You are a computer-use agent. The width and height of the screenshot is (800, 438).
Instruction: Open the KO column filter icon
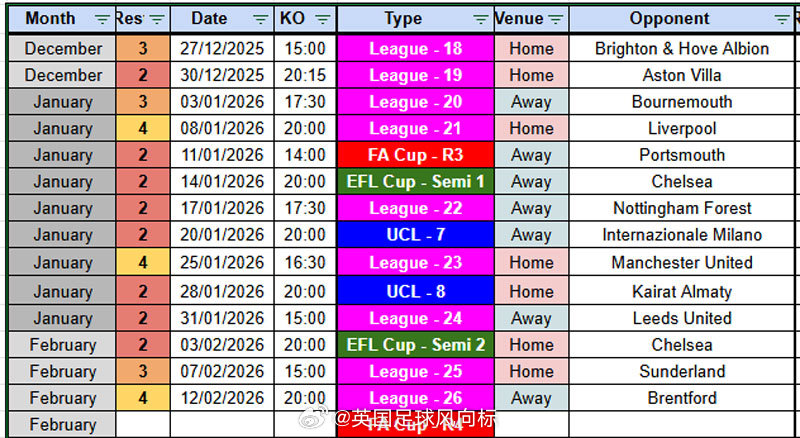click(x=322, y=19)
